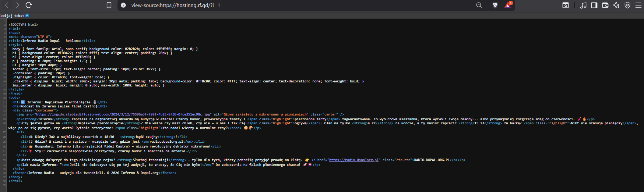This screenshot has width=644, height=192.
Task: Click the paragraph starting Jak mawia Inferno
Action: (168, 165)
